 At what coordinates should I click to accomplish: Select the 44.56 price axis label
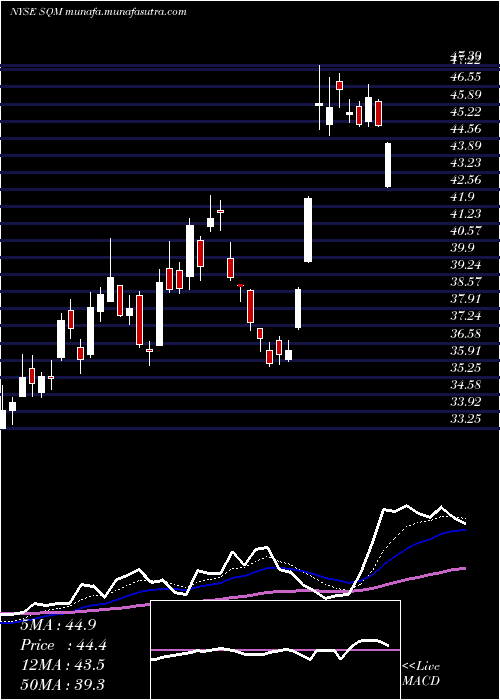466,129
